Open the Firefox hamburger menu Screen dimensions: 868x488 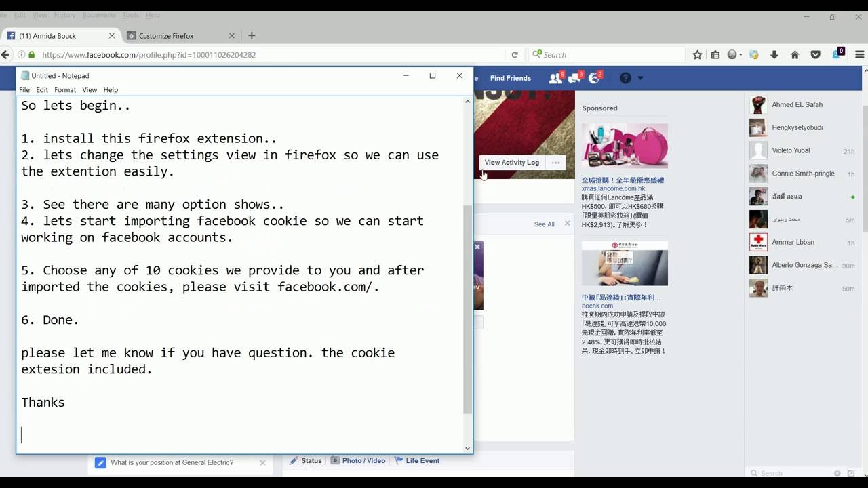pos(859,55)
